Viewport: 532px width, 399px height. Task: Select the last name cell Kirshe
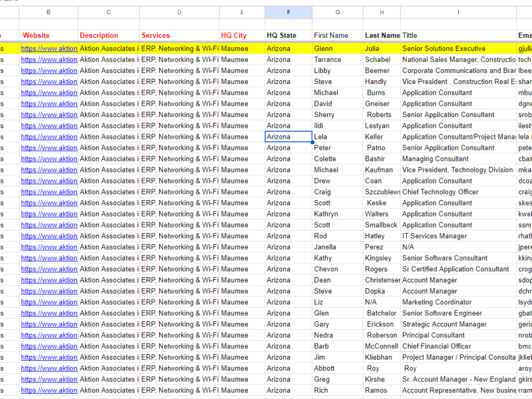pos(381,379)
